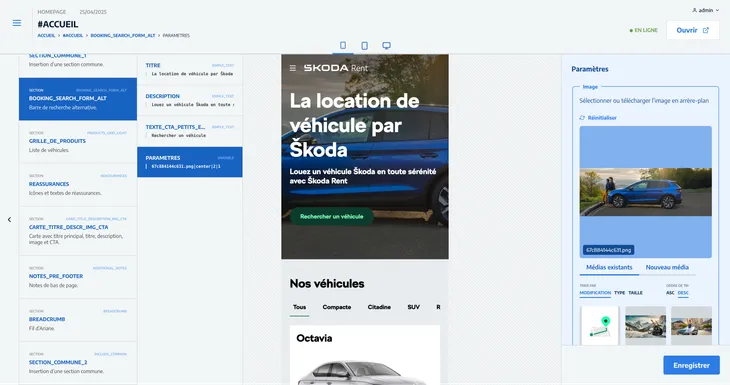Select the Citadine vehicle tab
The image size is (730, 385).
[x=379, y=307]
